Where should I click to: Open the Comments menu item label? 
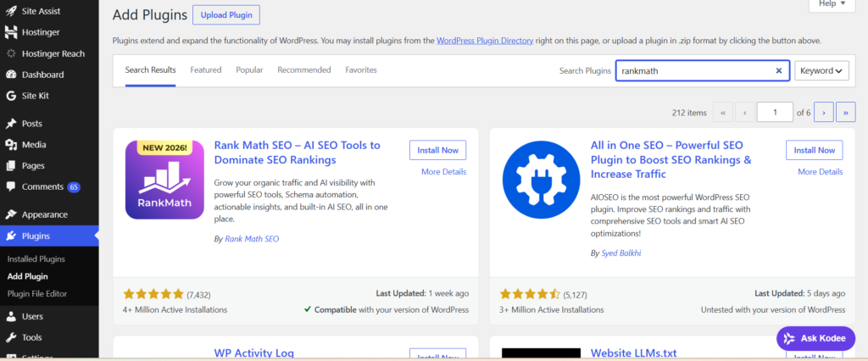pyautogui.click(x=42, y=187)
